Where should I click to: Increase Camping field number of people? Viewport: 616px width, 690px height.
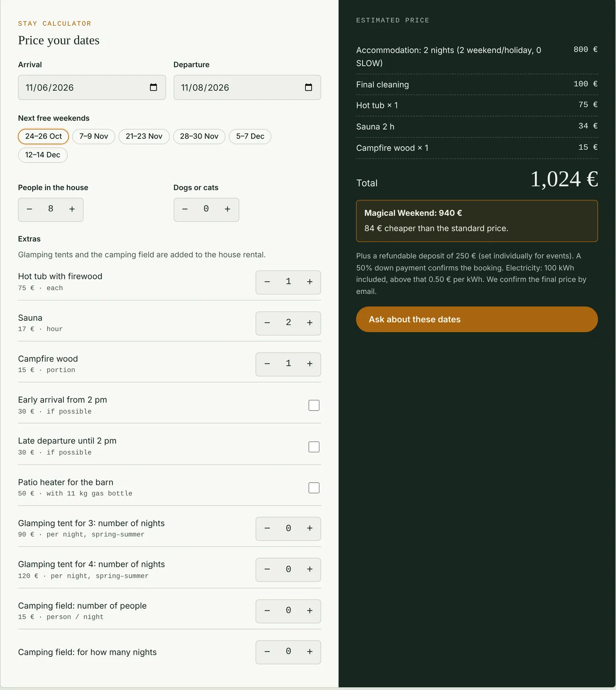310,611
